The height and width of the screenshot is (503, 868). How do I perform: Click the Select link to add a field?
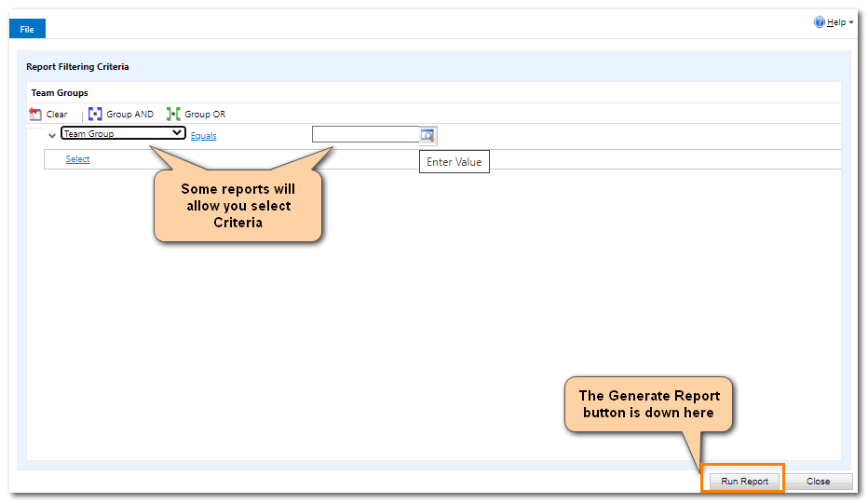click(77, 159)
